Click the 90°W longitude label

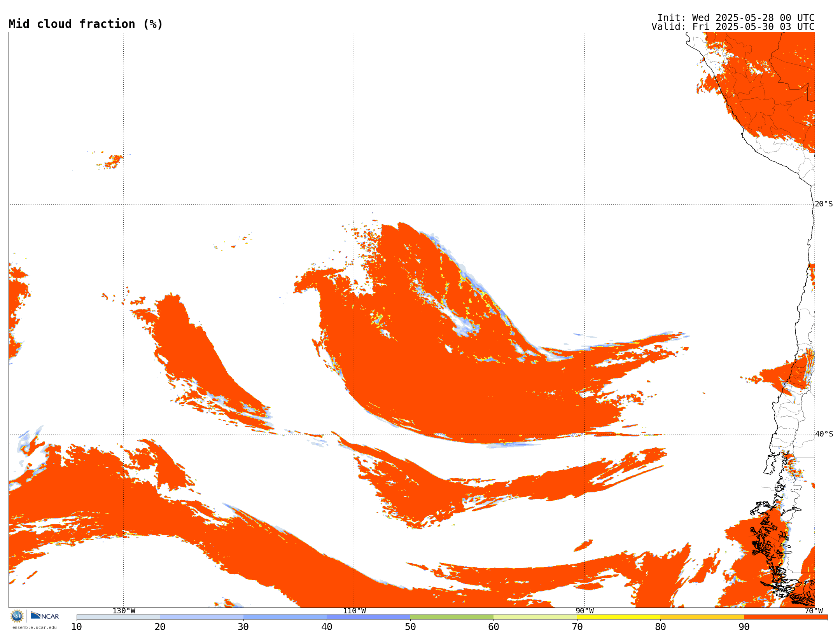coord(584,611)
